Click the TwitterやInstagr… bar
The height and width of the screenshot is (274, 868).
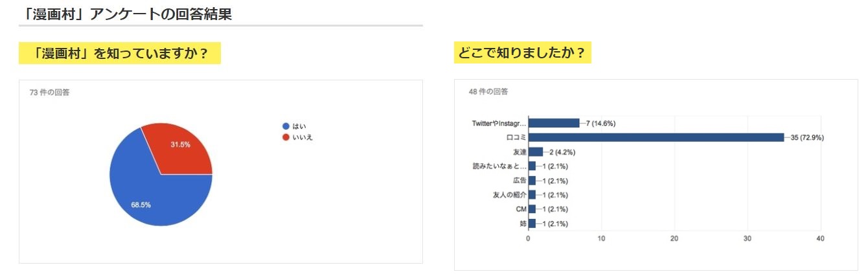coord(554,123)
